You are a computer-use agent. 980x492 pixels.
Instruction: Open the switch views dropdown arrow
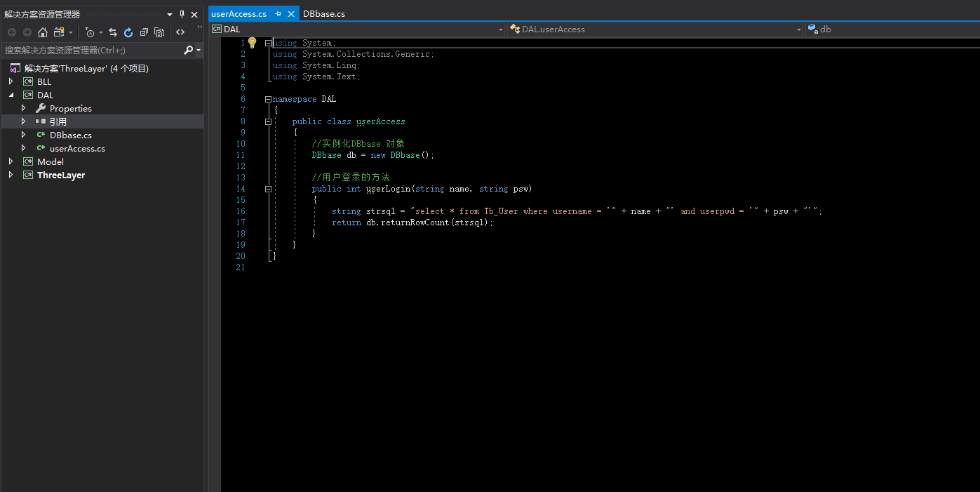point(71,32)
